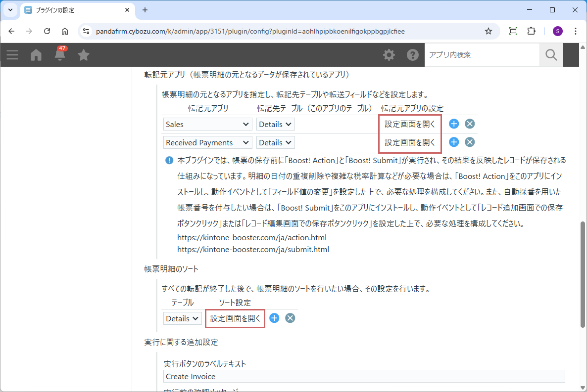
Task: Open favorites star in kintone header
Action: point(84,55)
